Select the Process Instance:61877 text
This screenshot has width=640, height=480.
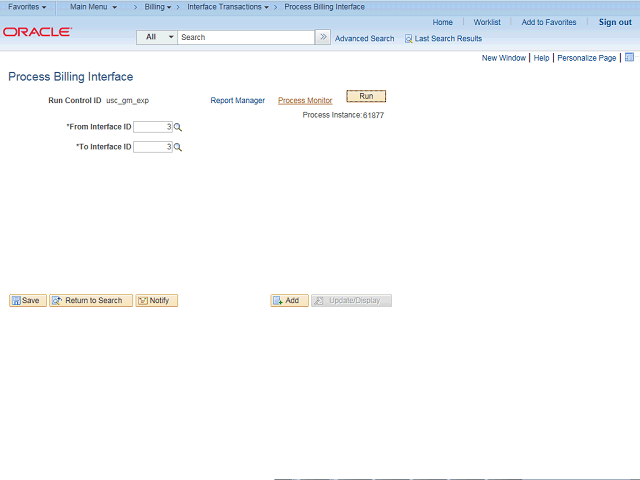(x=343, y=115)
